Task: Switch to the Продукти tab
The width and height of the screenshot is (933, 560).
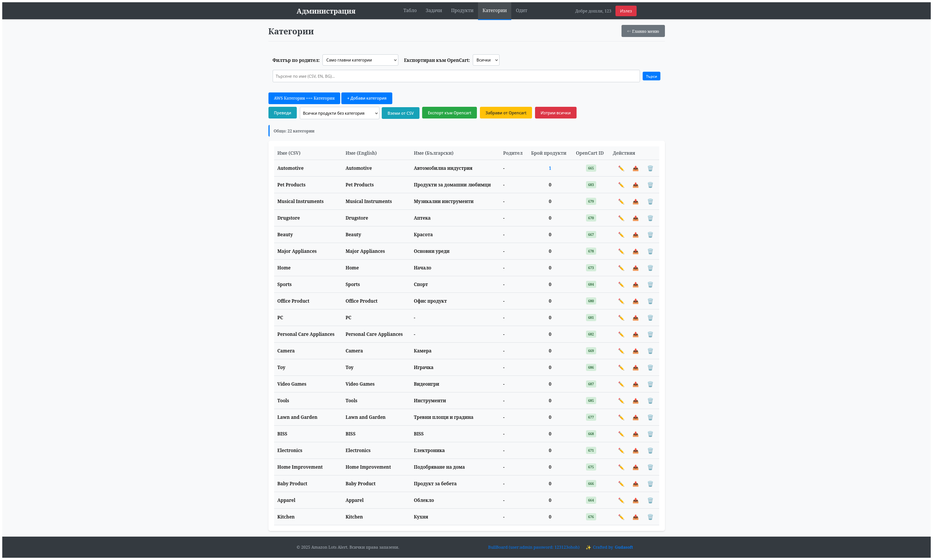Action: coord(462,11)
